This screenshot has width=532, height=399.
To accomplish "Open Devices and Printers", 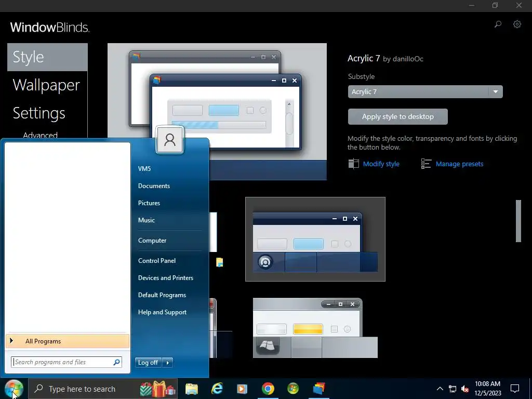I will click(x=166, y=277).
